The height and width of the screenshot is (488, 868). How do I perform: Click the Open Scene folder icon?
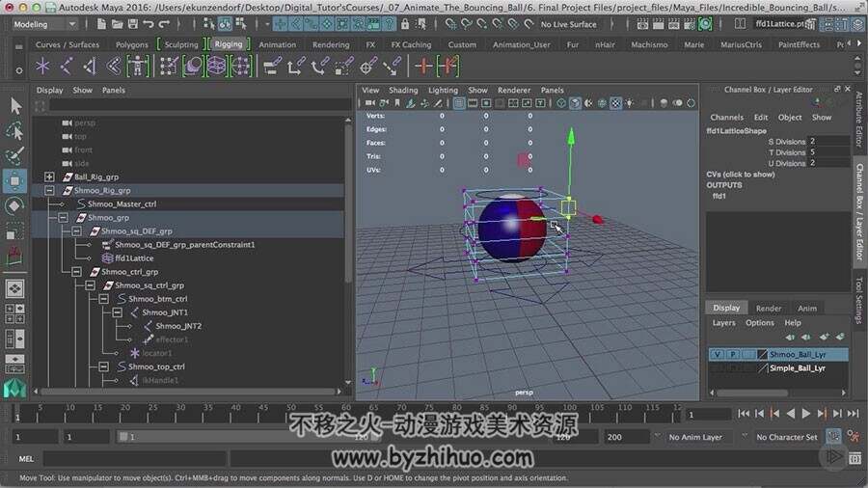[x=117, y=24]
